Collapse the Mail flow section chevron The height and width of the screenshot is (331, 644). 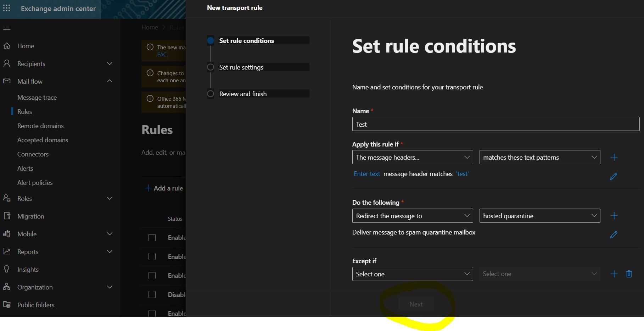coord(110,81)
